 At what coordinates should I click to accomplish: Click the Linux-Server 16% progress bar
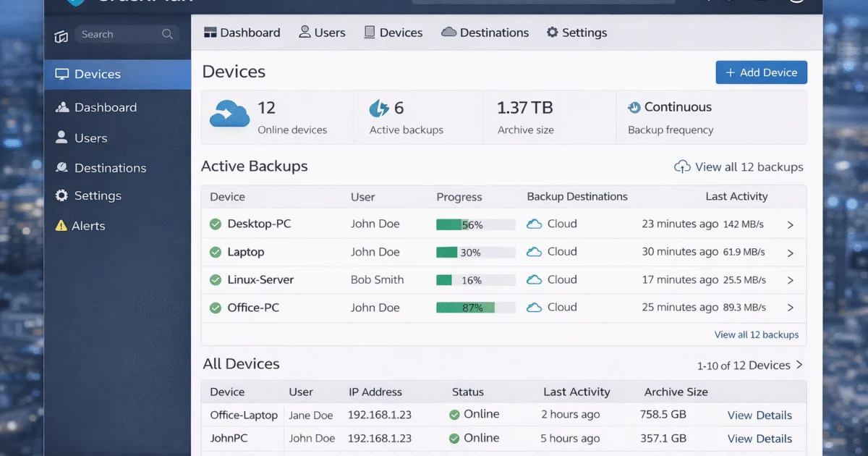(x=475, y=280)
